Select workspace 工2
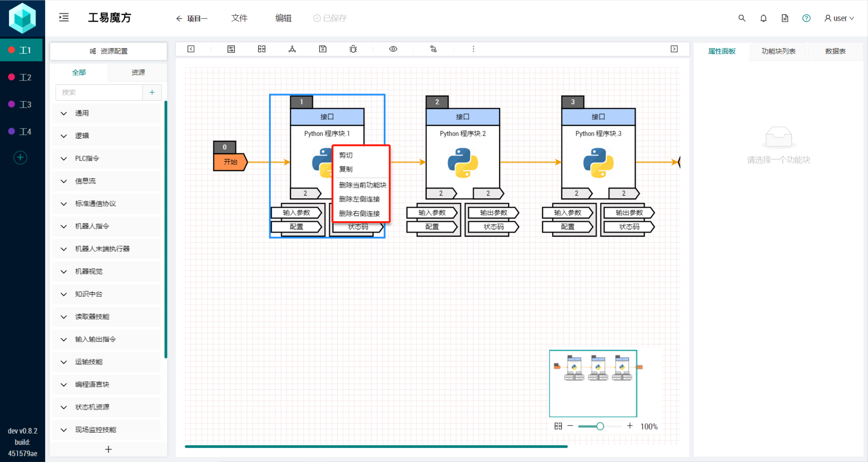Image resolution: width=868 pixels, height=462 pixels. tap(21, 77)
